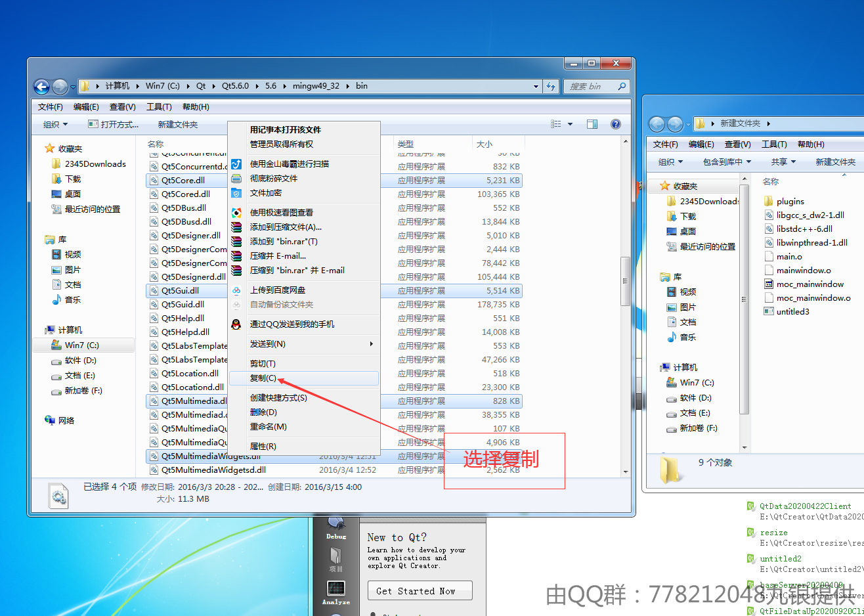Choose 重命名(M) from context menu
The image size is (864, 616).
[304, 427]
